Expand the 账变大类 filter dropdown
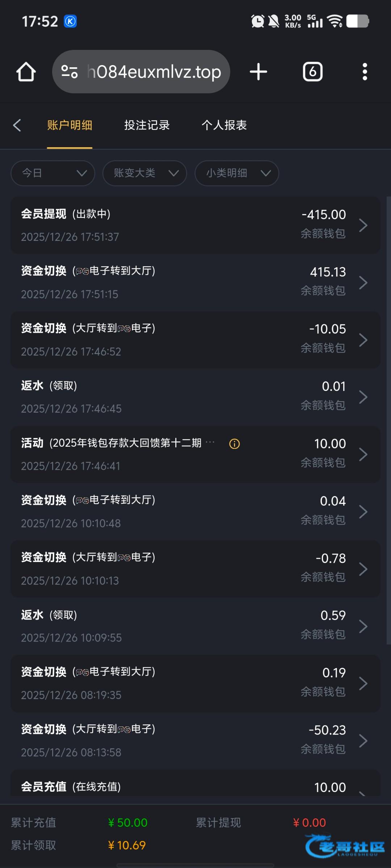This screenshot has width=391, height=868. click(145, 173)
